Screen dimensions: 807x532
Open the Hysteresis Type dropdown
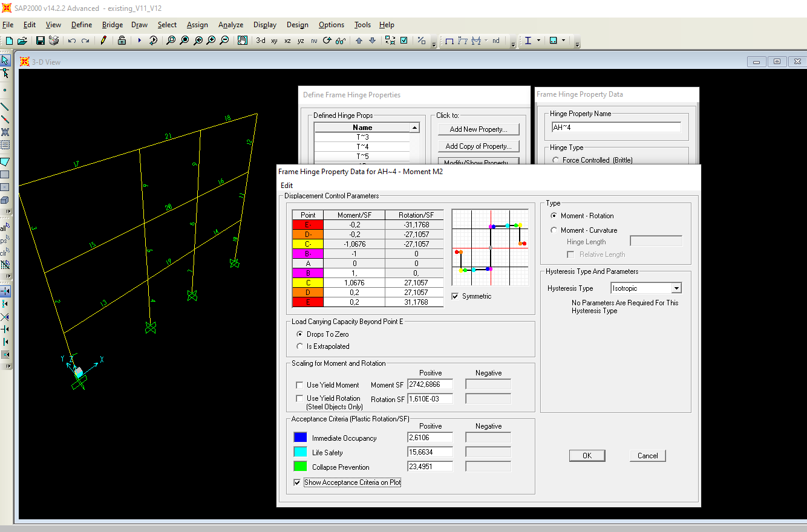coord(676,288)
